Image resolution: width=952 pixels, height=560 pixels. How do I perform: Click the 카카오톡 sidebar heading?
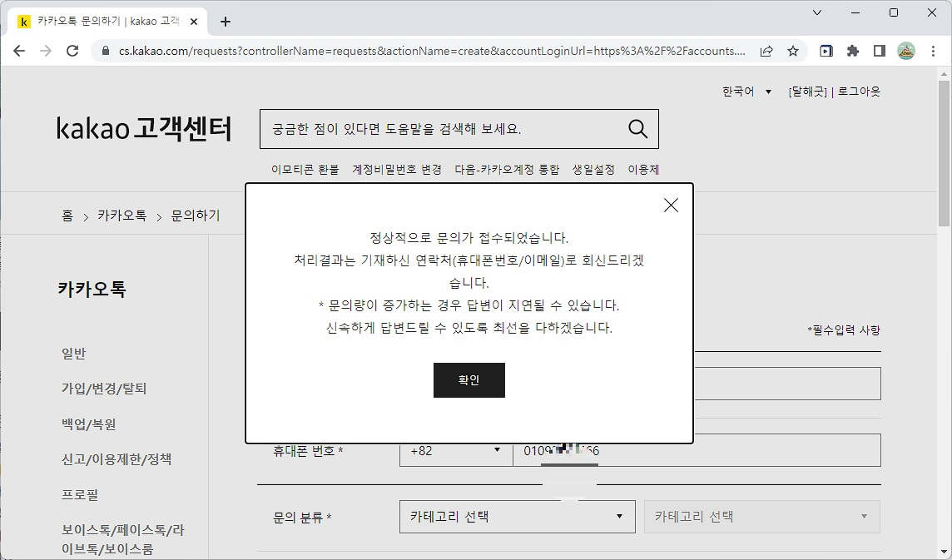point(92,289)
